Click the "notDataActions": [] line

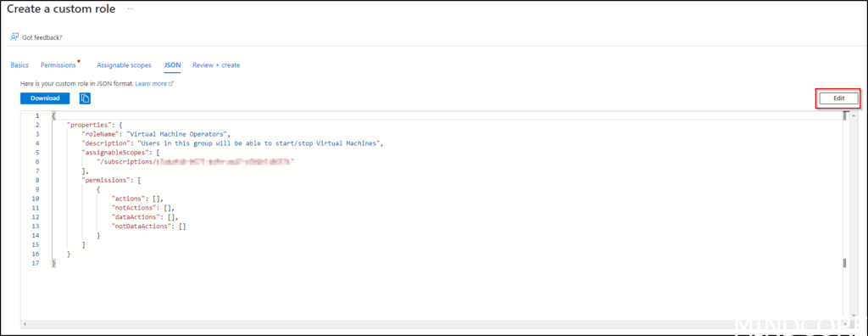coord(148,227)
